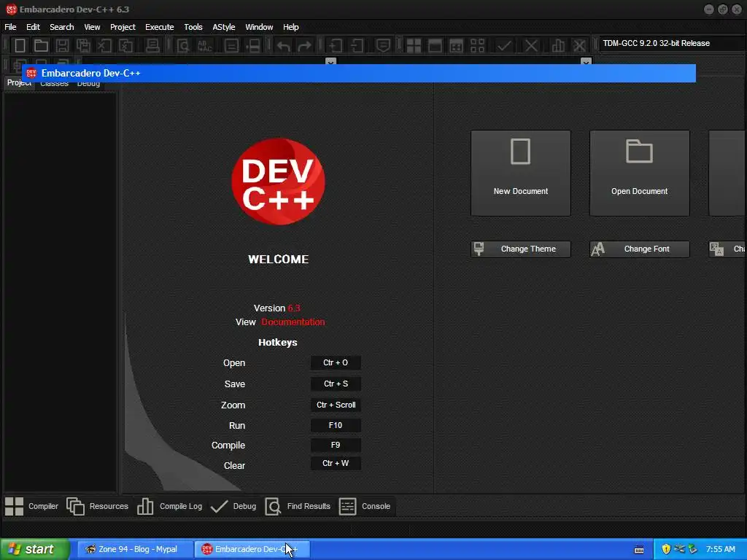Switch to the Project tab in left panel
This screenshot has width=747, height=560.
(19, 83)
